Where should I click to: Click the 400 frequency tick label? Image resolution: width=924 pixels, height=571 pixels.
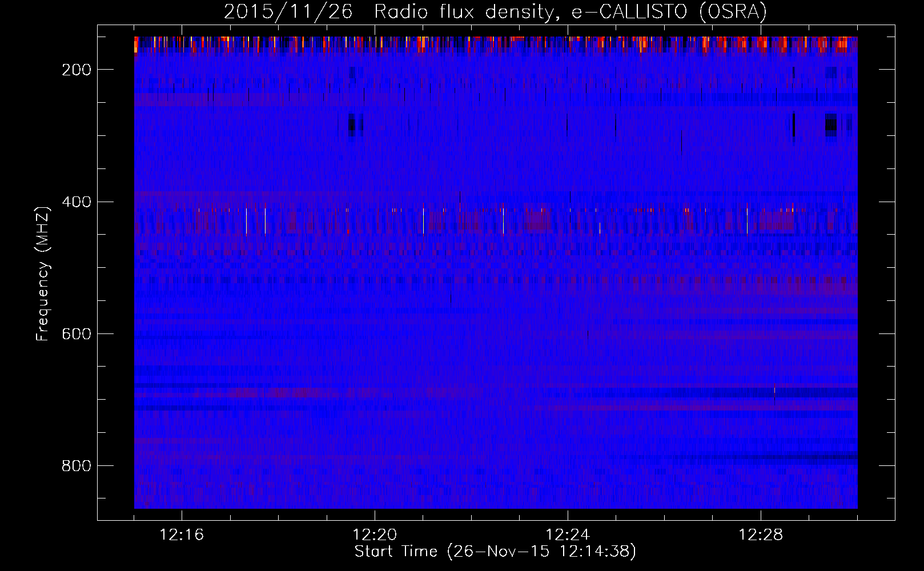point(77,202)
